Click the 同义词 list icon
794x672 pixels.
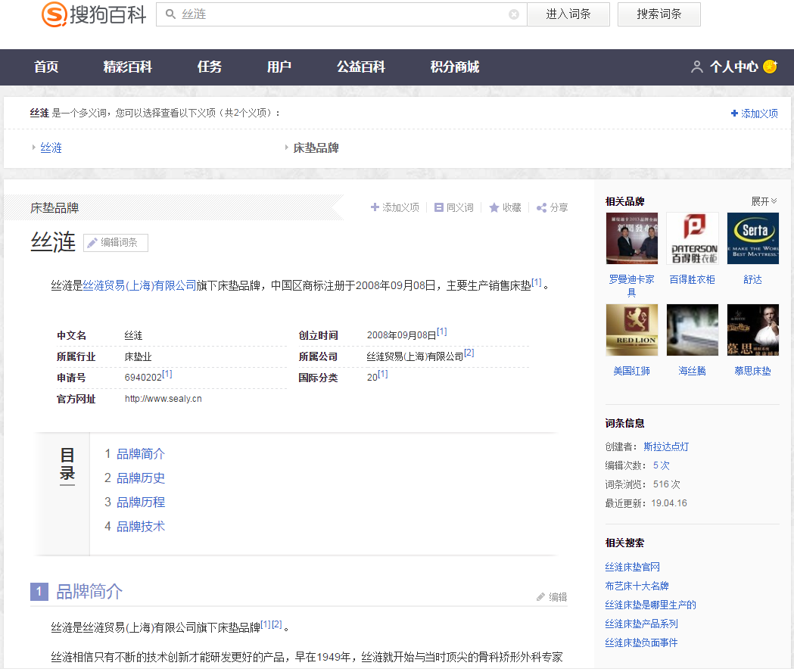[439, 207]
